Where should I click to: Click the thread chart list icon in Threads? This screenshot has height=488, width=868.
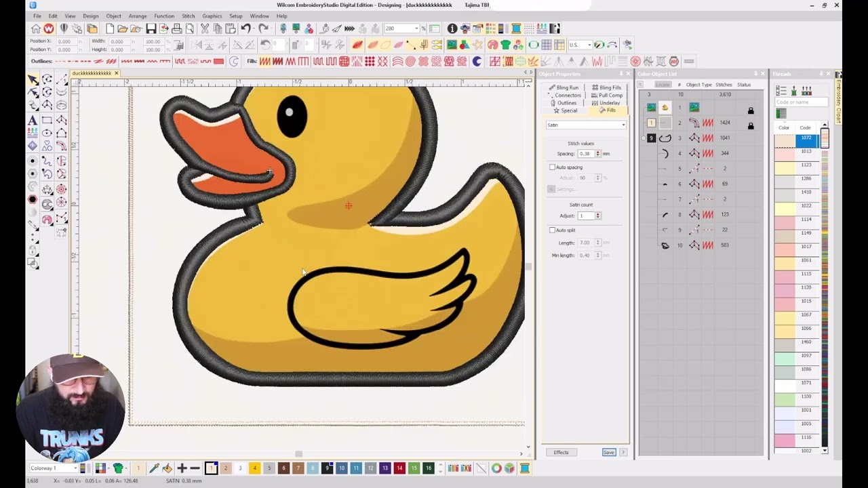click(x=781, y=91)
